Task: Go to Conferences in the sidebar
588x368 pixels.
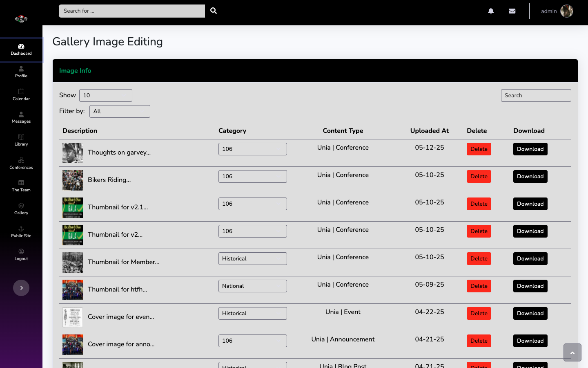Action: [21, 163]
